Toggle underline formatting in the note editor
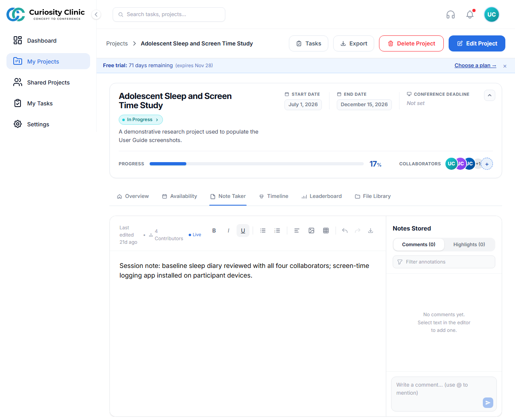Viewport: 515px width, 420px height. (243, 231)
